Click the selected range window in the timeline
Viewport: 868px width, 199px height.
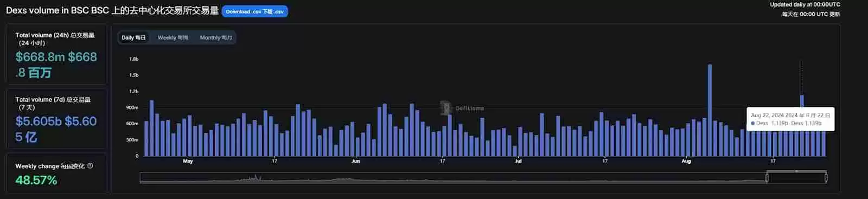pyautogui.click(x=796, y=177)
